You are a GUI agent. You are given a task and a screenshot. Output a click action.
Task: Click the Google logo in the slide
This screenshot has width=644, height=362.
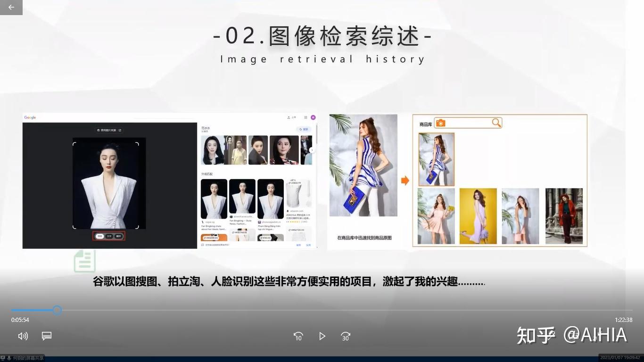[x=30, y=117]
